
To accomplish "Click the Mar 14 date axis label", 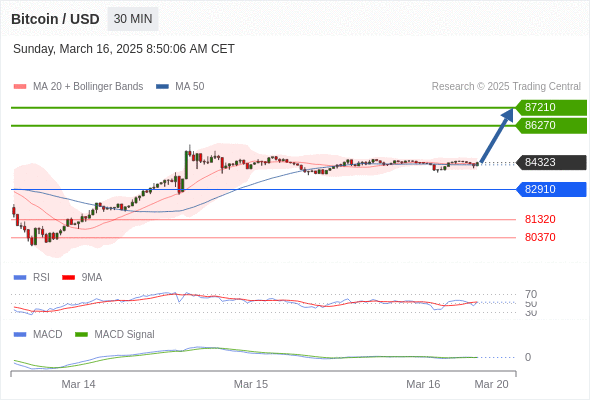I will click(x=78, y=384).
